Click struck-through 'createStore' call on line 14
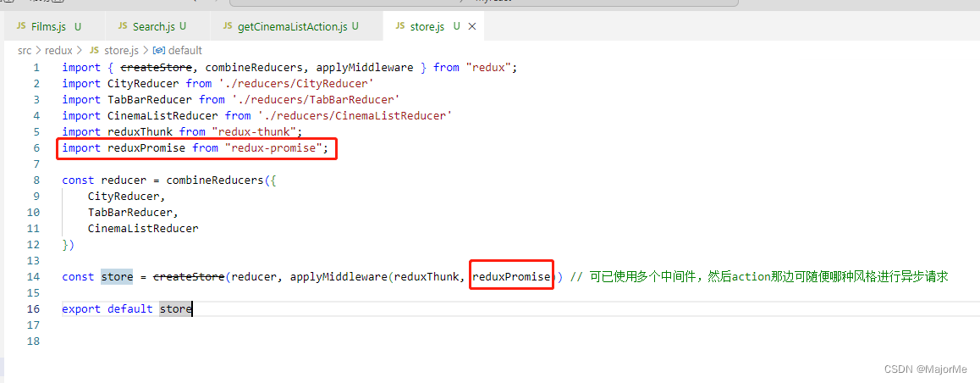The width and height of the screenshot is (980, 383). [x=189, y=276]
